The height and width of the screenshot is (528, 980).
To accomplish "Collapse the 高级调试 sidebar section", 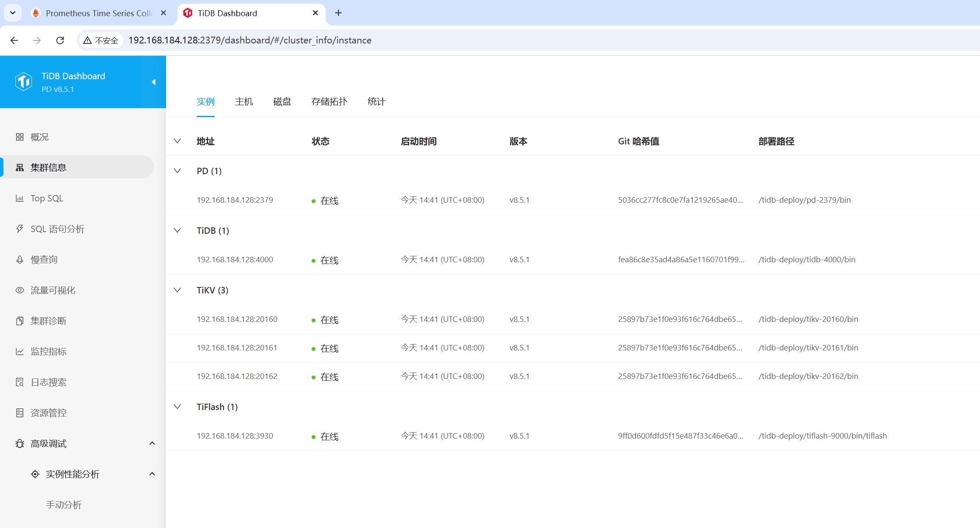I will coord(152,443).
